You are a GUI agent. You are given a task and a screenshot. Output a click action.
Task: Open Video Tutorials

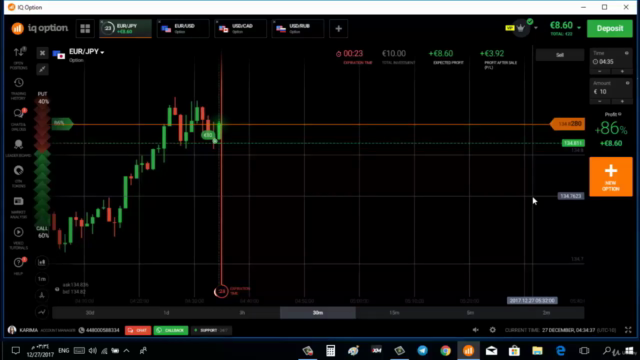click(18, 238)
